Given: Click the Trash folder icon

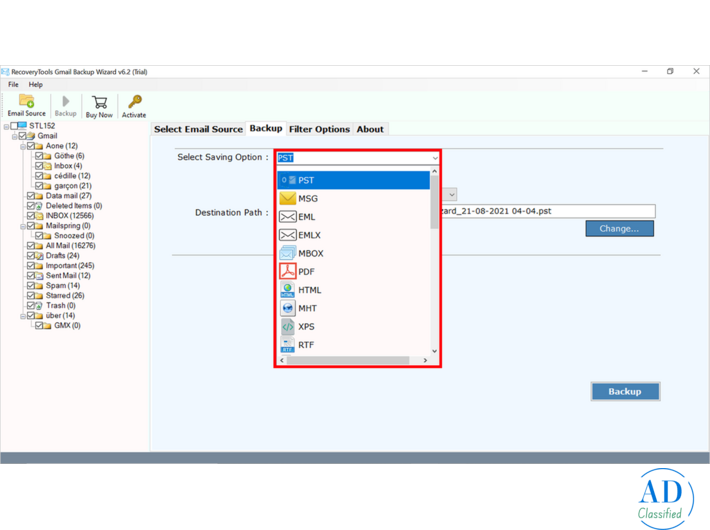Looking at the screenshot, I should (x=39, y=305).
